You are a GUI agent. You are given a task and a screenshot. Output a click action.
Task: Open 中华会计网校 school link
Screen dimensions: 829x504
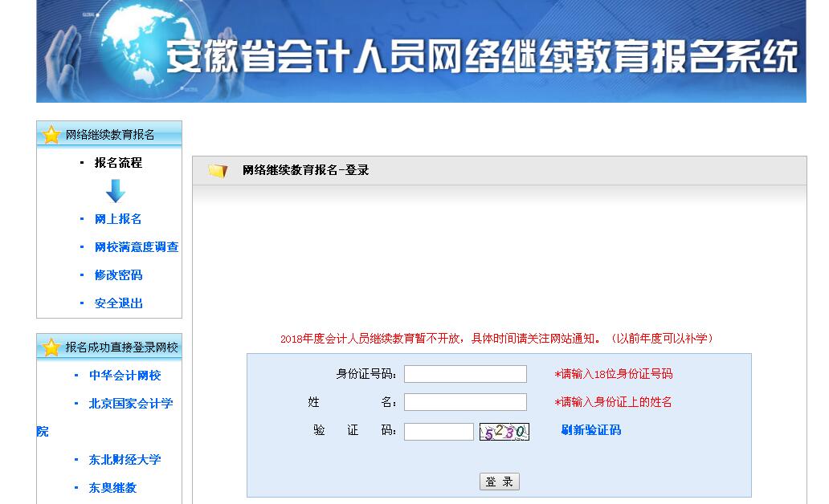[x=125, y=376]
